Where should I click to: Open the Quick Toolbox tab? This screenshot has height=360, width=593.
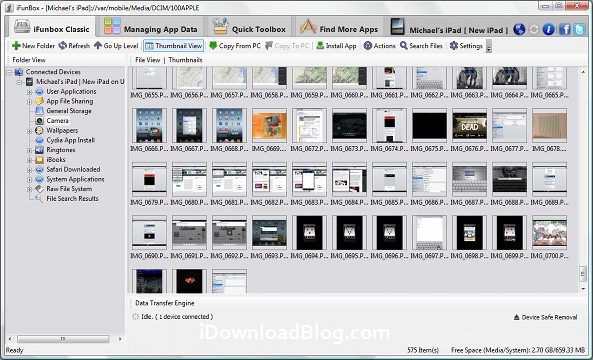pyautogui.click(x=249, y=29)
